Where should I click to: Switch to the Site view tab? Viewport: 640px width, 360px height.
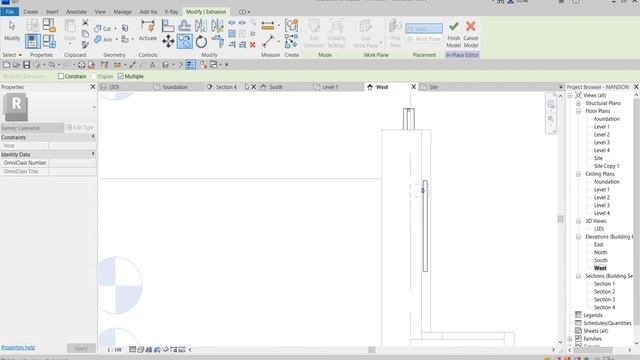click(x=433, y=87)
